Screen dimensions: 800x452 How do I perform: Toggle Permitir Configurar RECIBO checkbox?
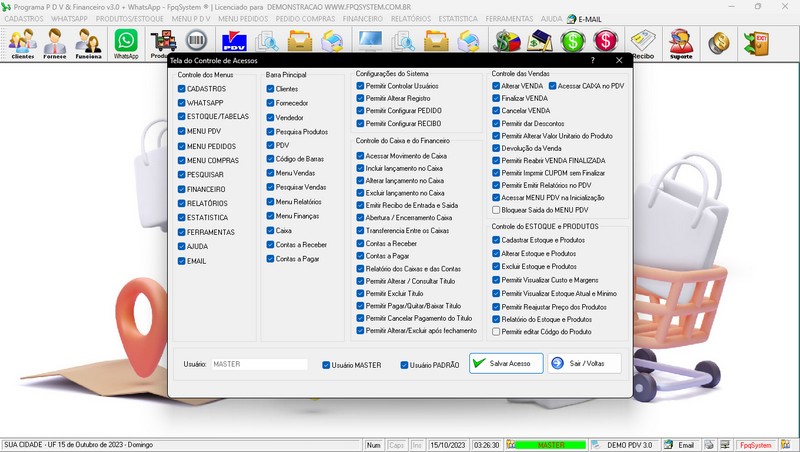(360, 123)
